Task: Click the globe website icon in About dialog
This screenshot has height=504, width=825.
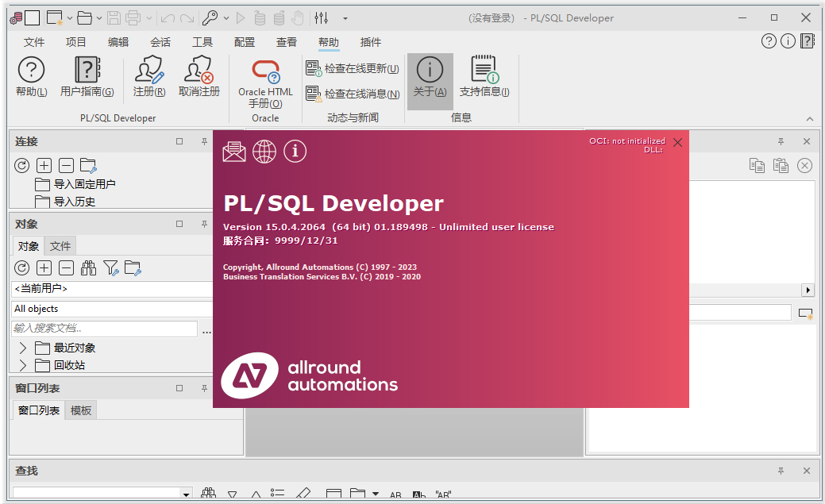Action: (x=264, y=152)
